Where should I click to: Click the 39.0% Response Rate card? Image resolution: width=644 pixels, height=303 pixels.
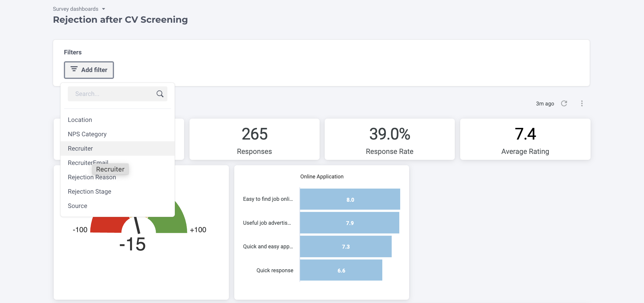[390, 139]
